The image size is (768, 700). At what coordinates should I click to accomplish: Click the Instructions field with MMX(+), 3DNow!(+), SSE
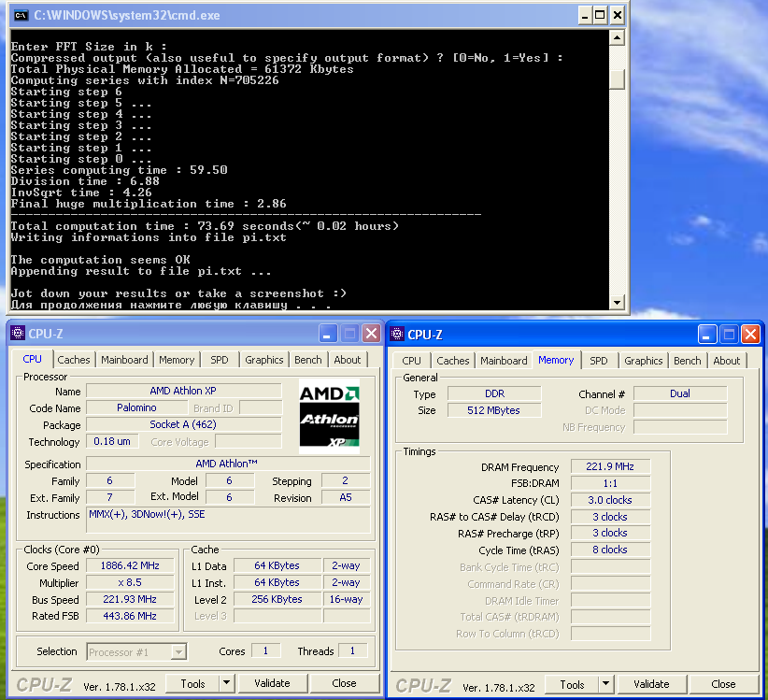[228, 520]
